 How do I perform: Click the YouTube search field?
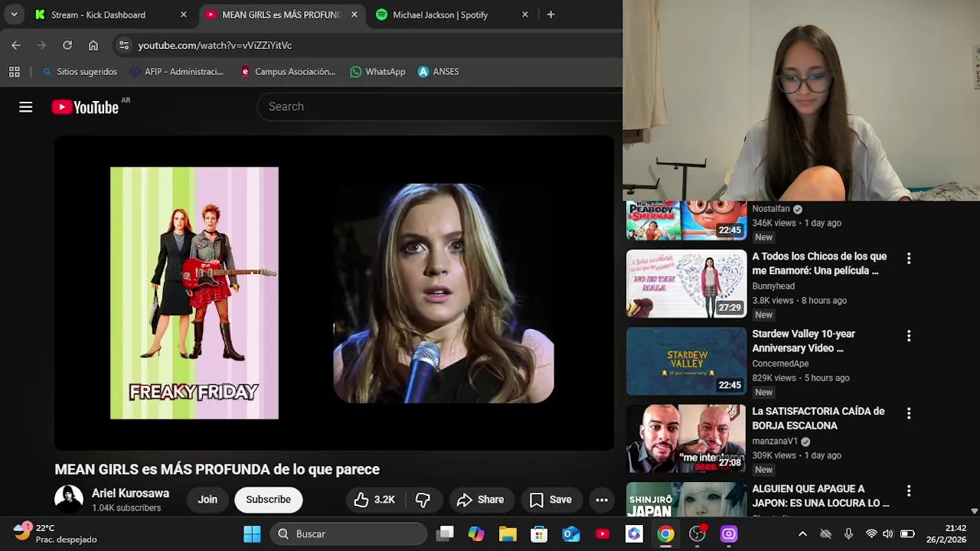(x=440, y=106)
